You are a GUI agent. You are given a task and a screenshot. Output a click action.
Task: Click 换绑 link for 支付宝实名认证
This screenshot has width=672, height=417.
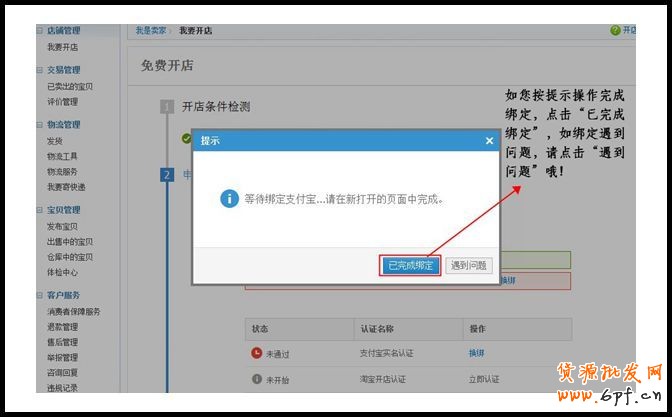click(476, 352)
